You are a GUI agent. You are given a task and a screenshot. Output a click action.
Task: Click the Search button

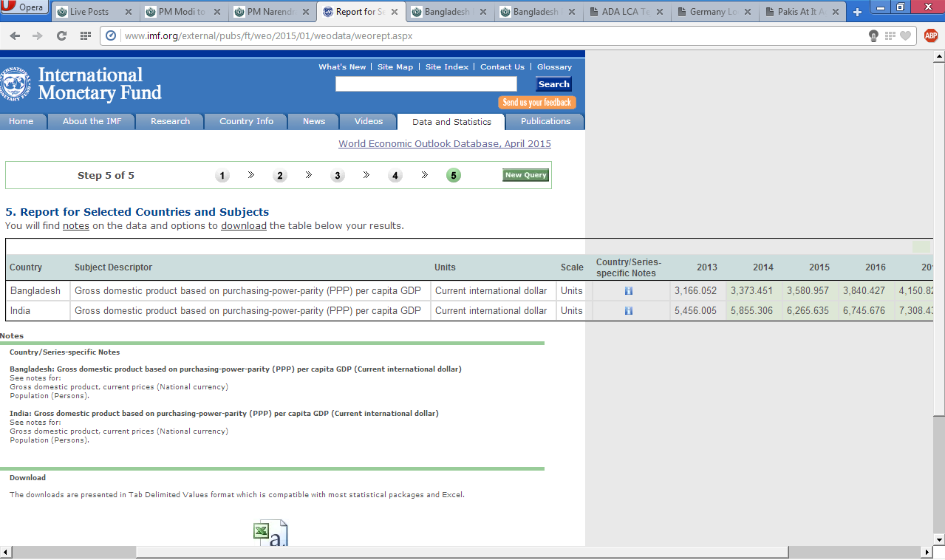click(553, 84)
